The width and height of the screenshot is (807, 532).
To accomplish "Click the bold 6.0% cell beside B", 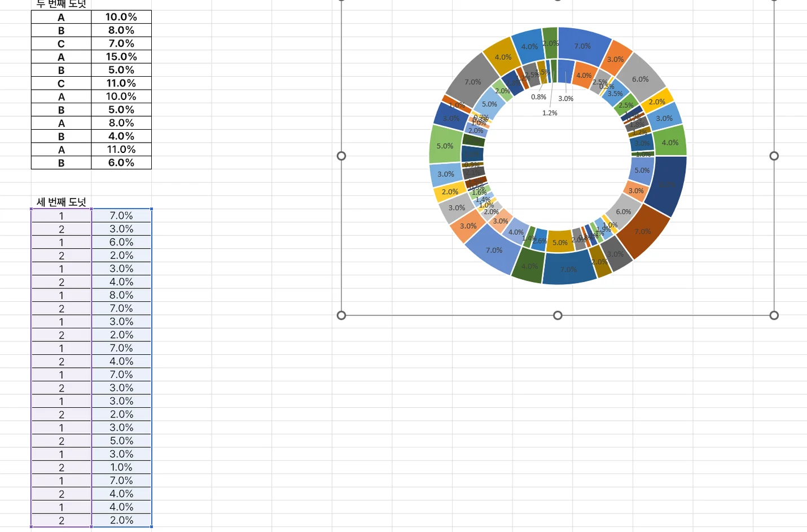I will click(121, 162).
